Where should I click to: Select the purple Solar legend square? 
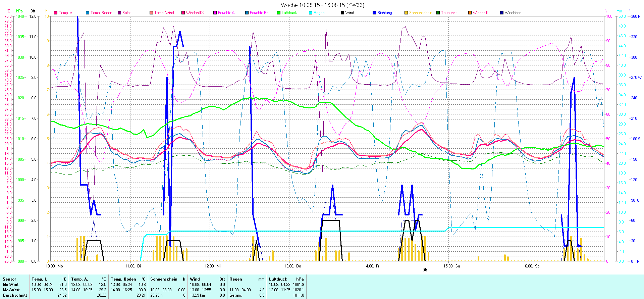click(119, 13)
